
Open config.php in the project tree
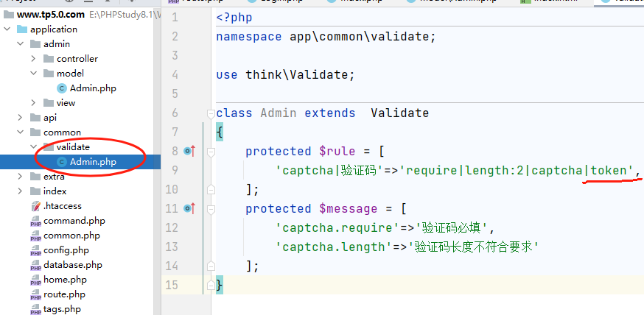click(66, 250)
